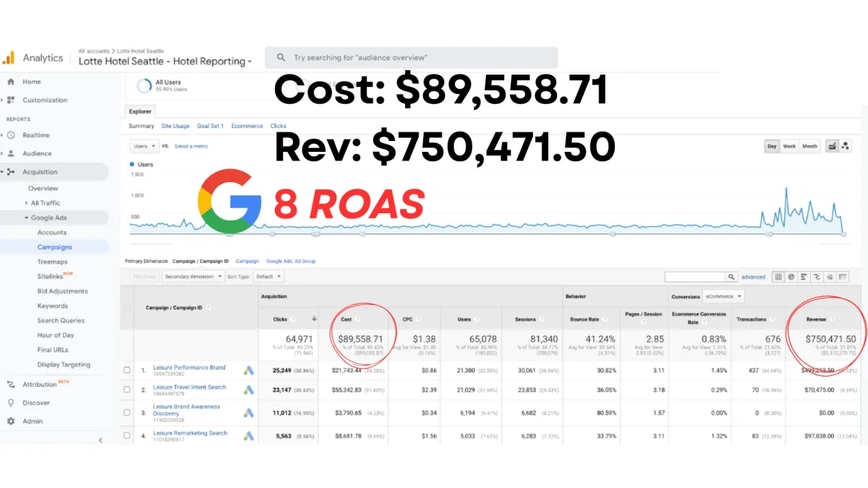Image resolution: width=868 pixels, height=488 pixels.
Task: Click Google Ads icon beside Leisure Brand Awareness Discovery
Action: (x=248, y=413)
